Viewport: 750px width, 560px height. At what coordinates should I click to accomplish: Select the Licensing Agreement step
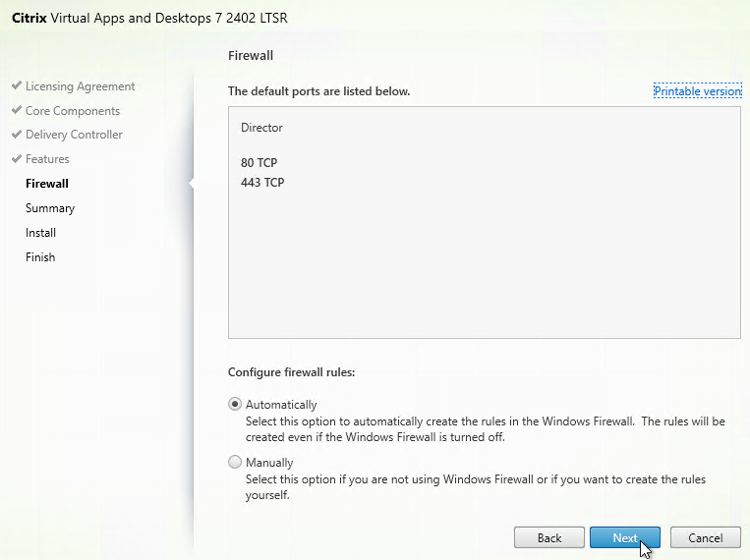[x=80, y=86]
